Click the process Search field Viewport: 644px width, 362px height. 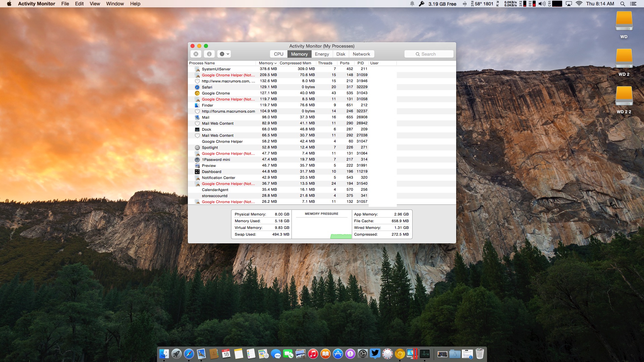(x=429, y=54)
